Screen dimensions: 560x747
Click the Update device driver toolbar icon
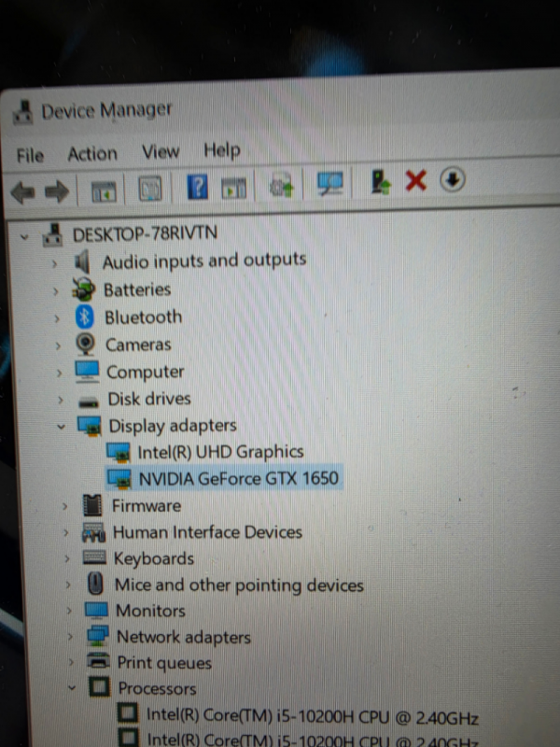[x=380, y=181]
